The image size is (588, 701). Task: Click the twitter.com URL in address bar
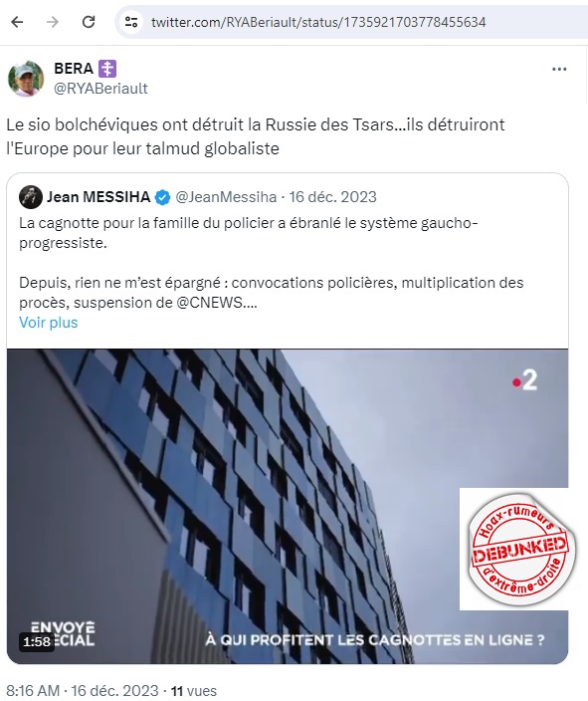(318, 22)
